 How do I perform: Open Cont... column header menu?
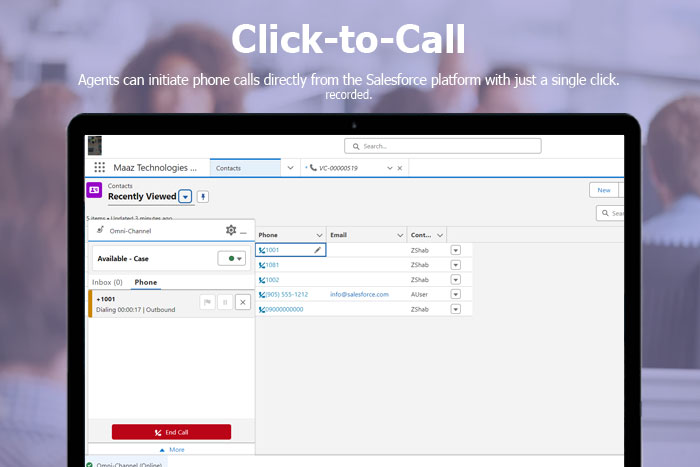(x=440, y=235)
